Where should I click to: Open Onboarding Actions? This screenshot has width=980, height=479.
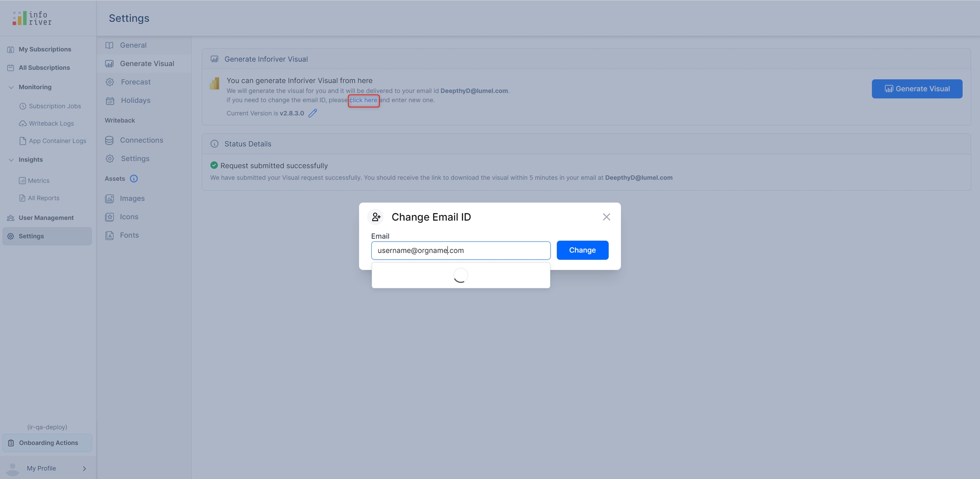tap(48, 442)
